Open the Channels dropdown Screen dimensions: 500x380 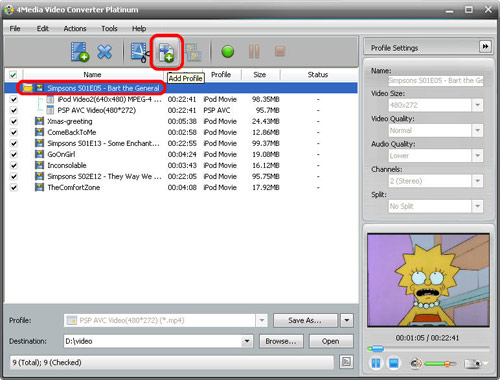477,181
